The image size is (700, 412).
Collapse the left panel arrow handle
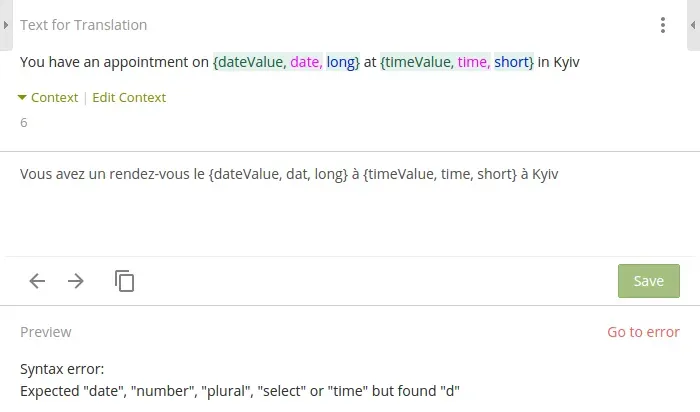point(5,24)
